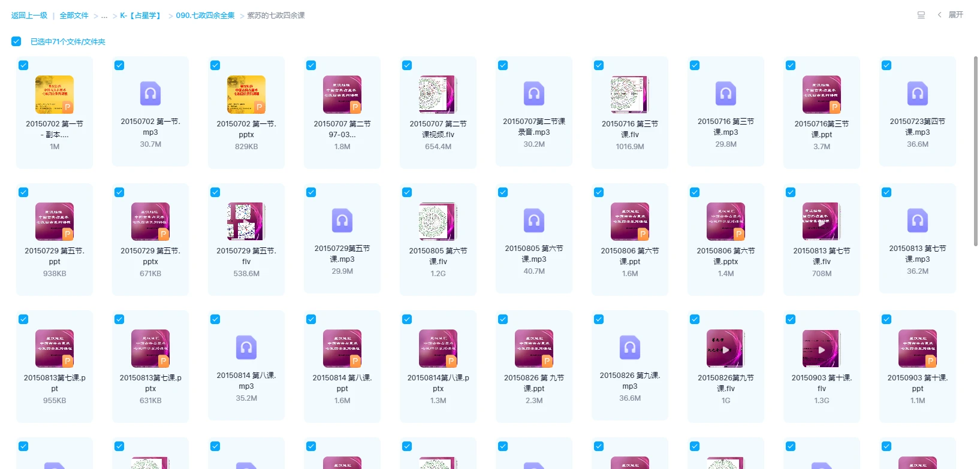Open the 20150702 第一节.mp3 audio file icon
The image size is (980, 469).
pyautogui.click(x=150, y=93)
